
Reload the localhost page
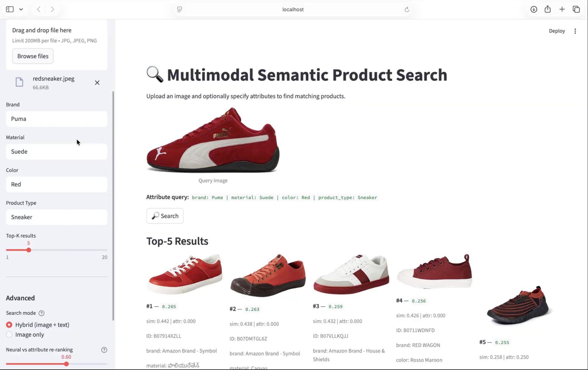407,10
